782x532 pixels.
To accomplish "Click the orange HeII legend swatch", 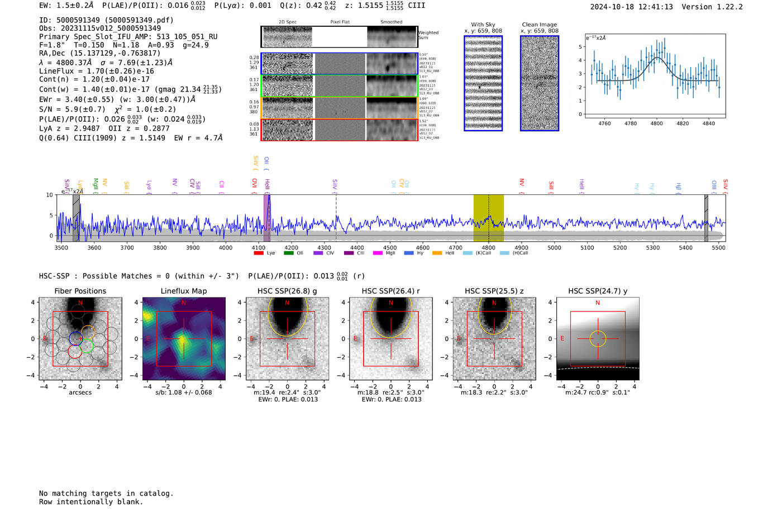I will [437, 253].
